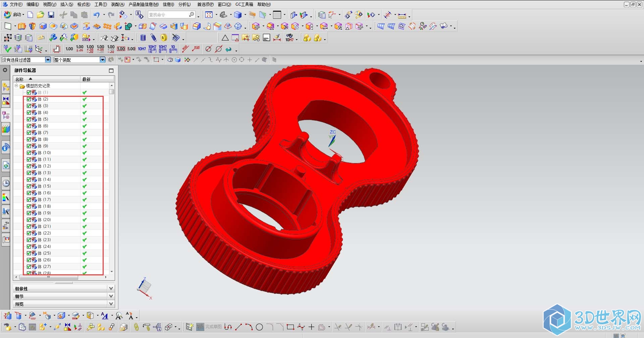Toggle the checkbox for 体 (8)

point(29,139)
